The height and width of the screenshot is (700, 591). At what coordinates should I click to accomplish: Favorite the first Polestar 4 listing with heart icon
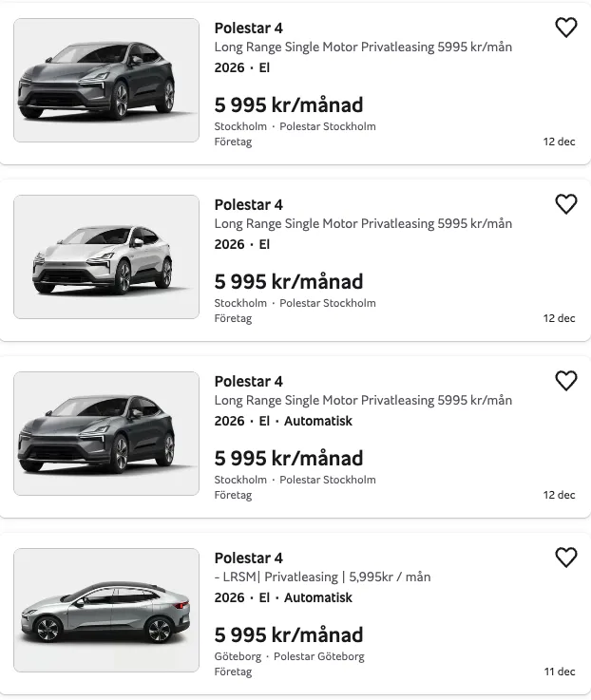(x=565, y=28)
